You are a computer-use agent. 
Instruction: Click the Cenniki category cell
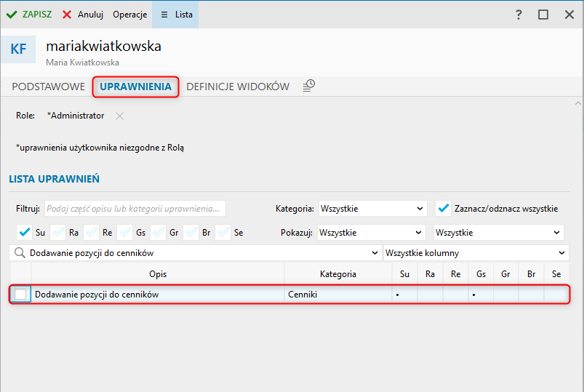[x=337, y=295]
